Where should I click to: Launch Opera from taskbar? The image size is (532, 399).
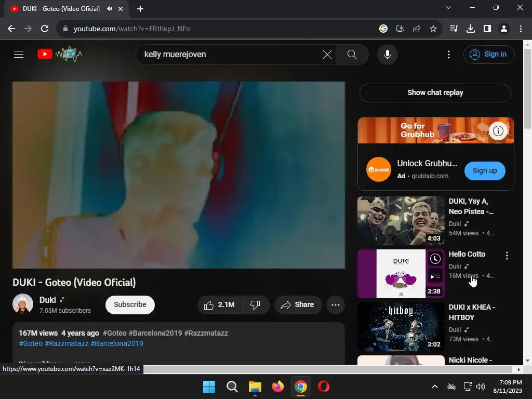point(323,387)
